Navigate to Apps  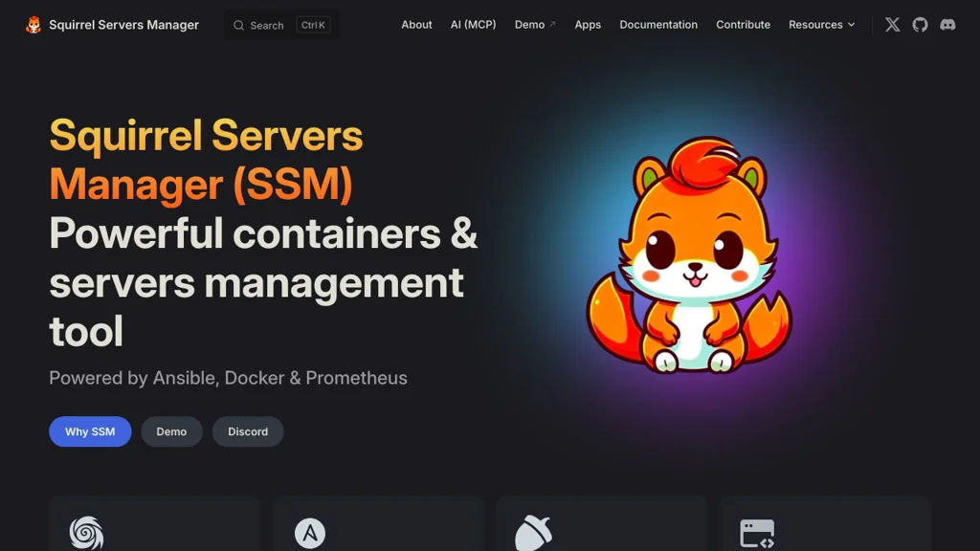pyautogui.click(x=588, y=25)
